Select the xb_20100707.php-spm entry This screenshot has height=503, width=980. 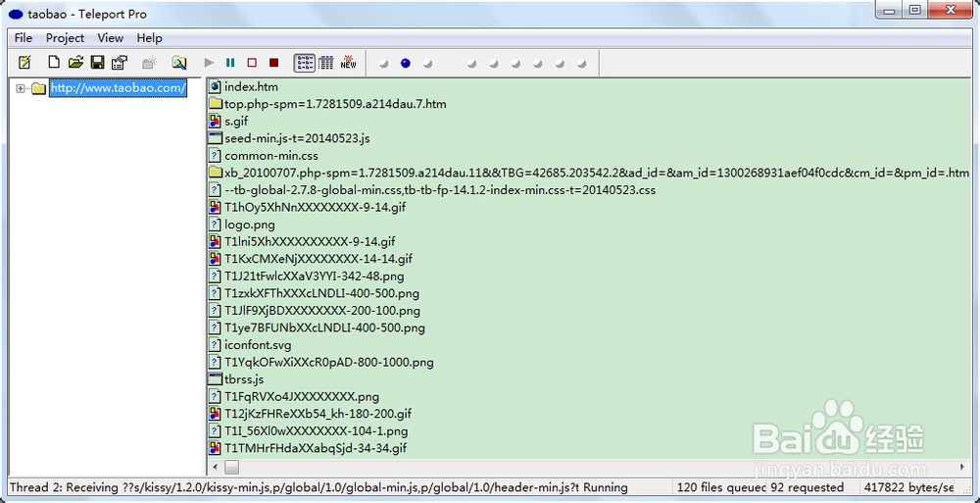(x=596, y=173)
